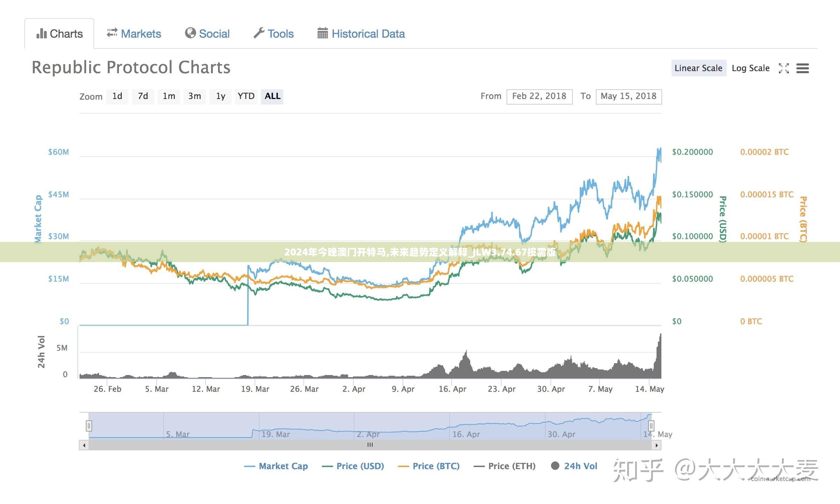
Task: Set zoom to ALL
Action: (x=272, y=96)
